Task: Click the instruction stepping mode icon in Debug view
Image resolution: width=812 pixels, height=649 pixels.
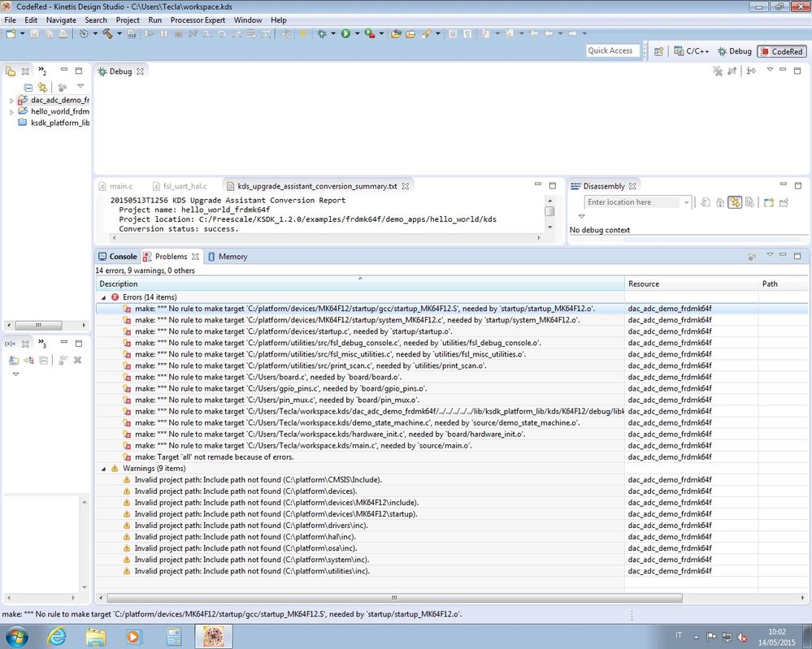Action: (751, 71)
